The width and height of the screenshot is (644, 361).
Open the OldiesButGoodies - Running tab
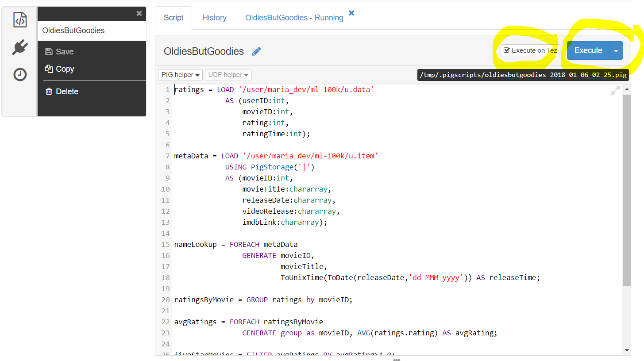click(294, 18)
